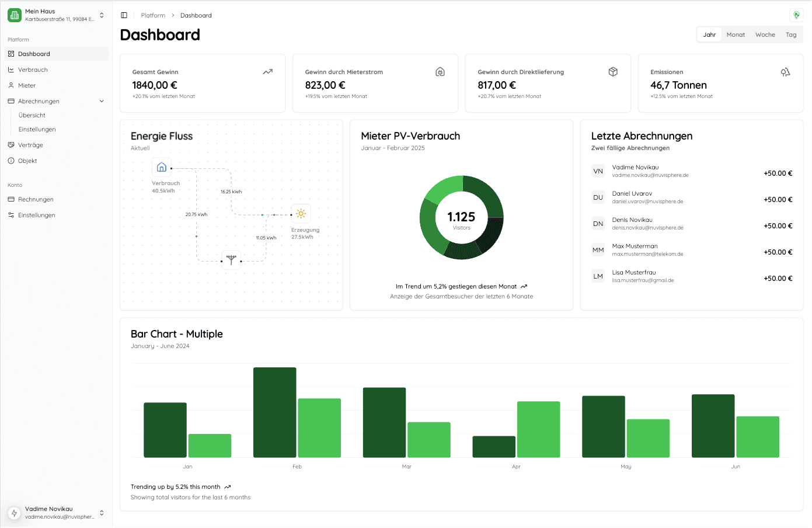Click the Abrechnungen card icon in sidebar
Screen dimensions: 812x528
tap(11, 100)
